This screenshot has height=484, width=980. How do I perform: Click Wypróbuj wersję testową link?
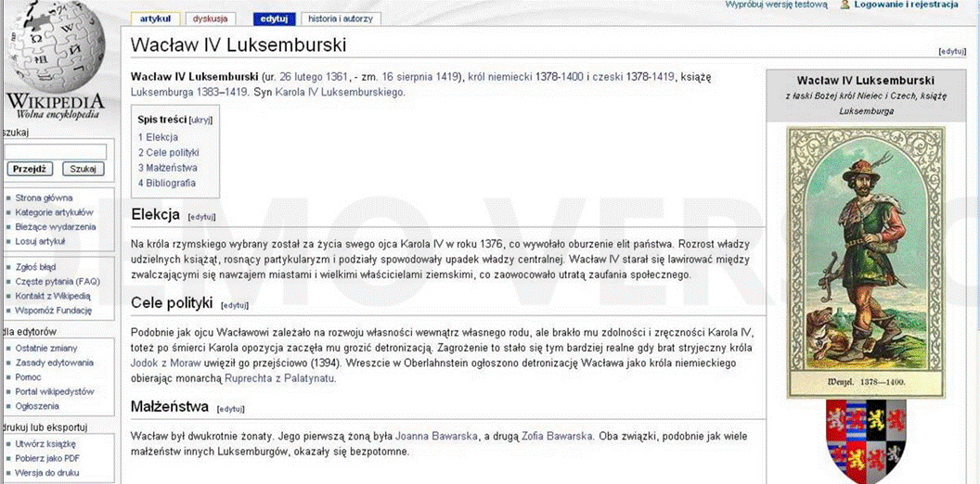tap(776, 5)
